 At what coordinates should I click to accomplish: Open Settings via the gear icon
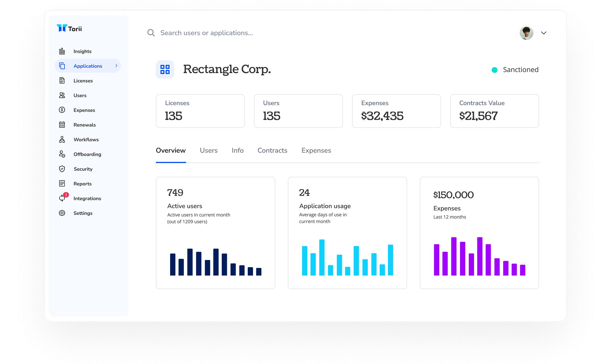62,213
